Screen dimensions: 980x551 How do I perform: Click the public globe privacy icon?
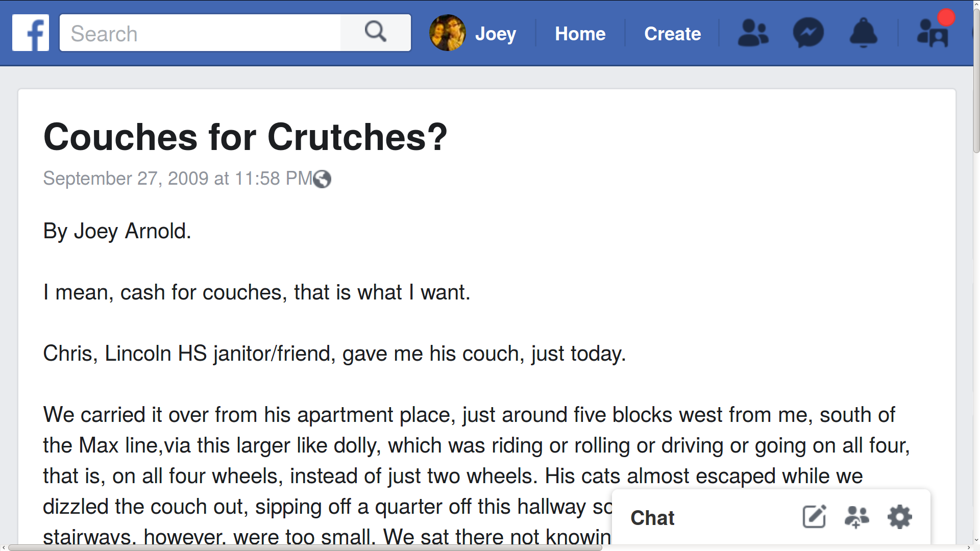tap(322, 179)
